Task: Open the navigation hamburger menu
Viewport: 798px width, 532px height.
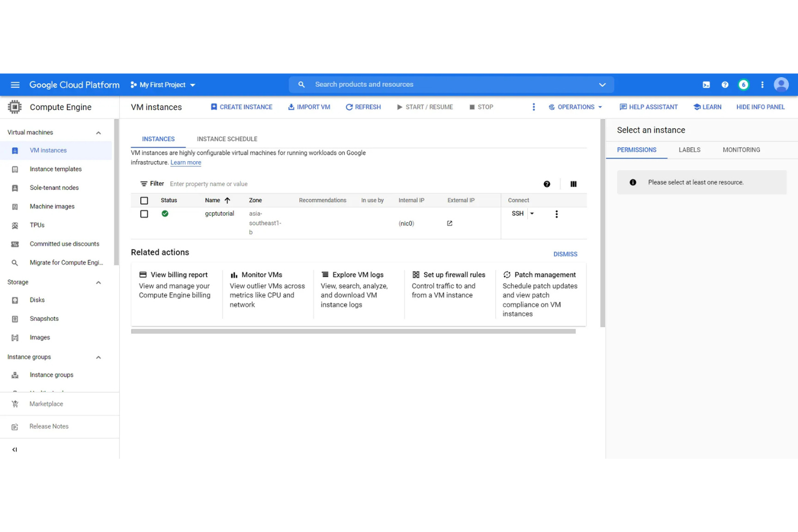Action: [15, 85]
